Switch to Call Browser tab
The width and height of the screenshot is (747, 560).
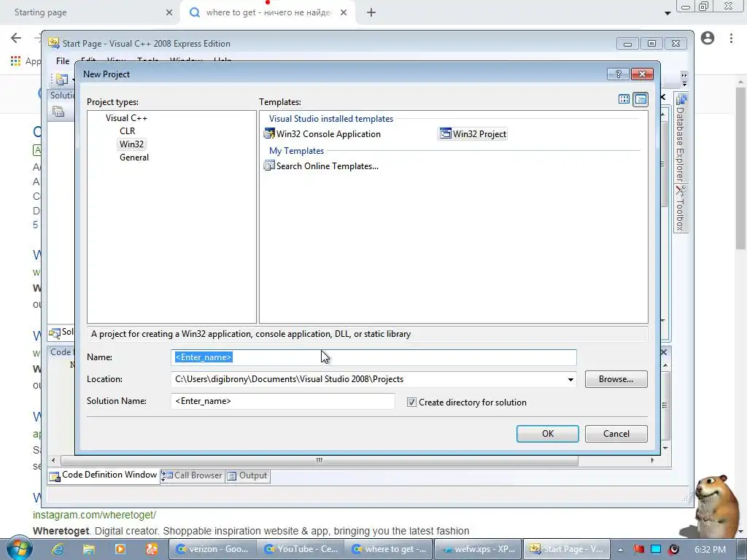192,475
